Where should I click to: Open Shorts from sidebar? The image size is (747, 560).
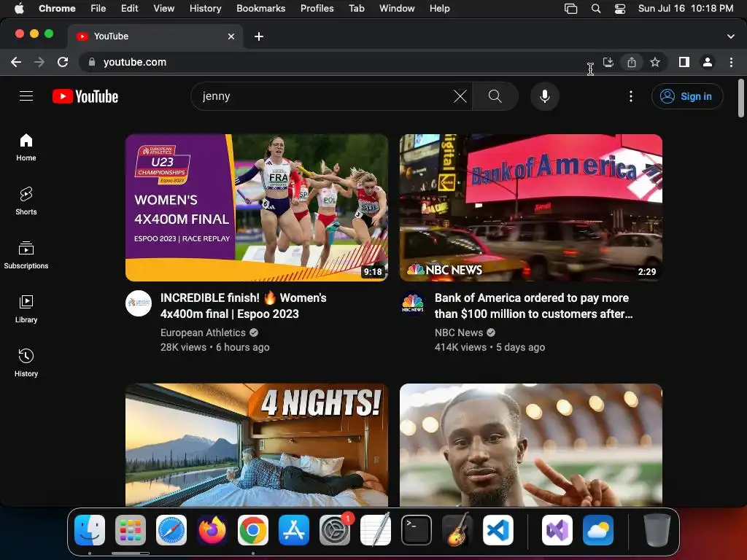click(26, 201)
